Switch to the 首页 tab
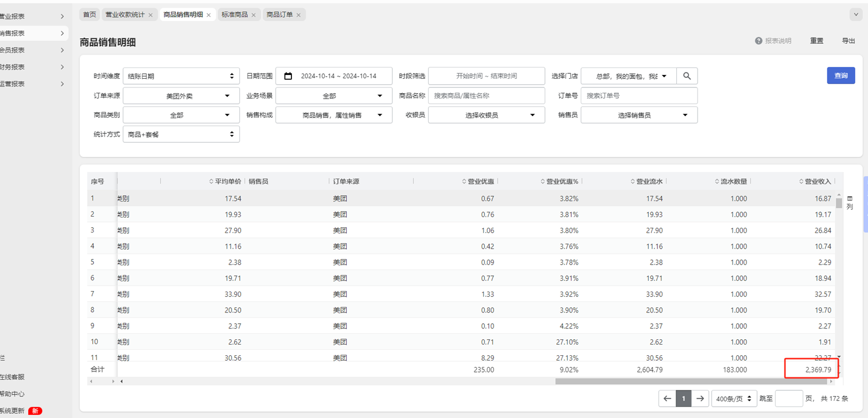This screenshot has height=418, width=868. [89, 14]
